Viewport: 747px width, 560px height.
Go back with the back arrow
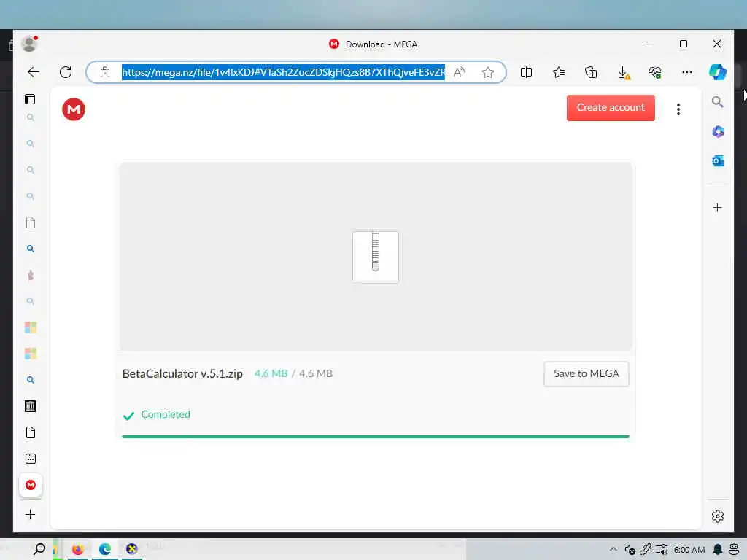[x=34, y=72]
